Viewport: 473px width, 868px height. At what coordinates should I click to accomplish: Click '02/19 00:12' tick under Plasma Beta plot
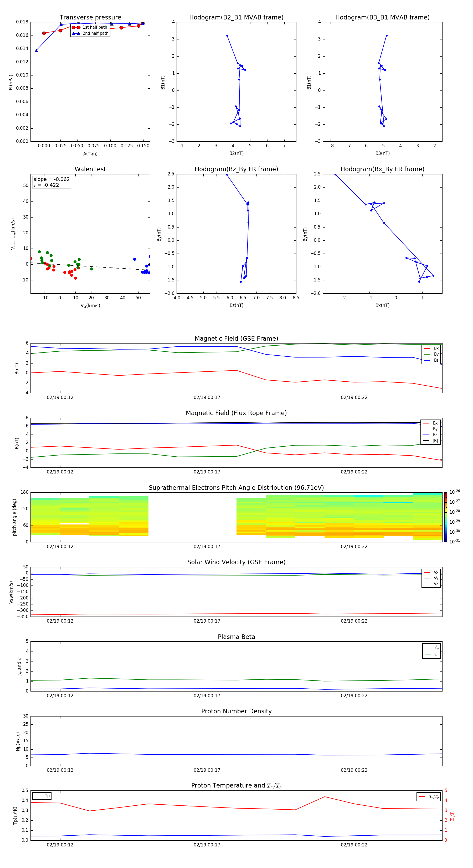pyautogui.click(x=60, y=695)
